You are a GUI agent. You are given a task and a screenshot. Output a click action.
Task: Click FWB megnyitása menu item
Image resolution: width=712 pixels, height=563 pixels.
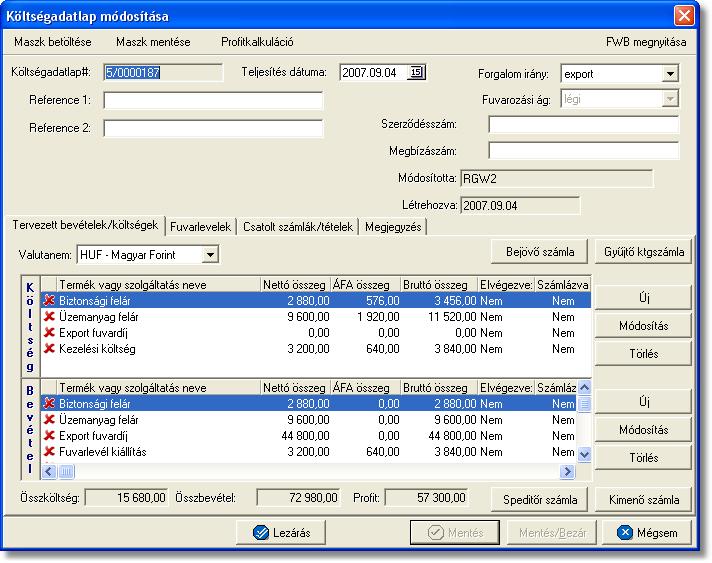(646, 42)
